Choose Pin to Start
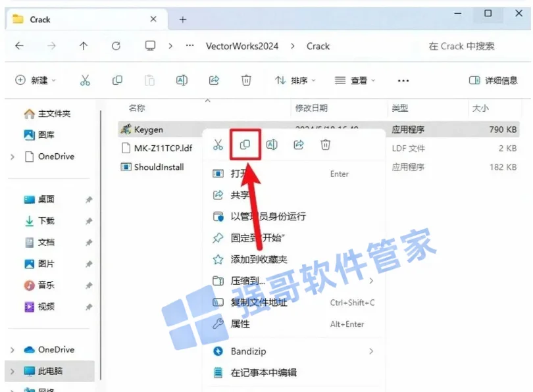Viewport: 533px width, 392px height. click(294, 238)
